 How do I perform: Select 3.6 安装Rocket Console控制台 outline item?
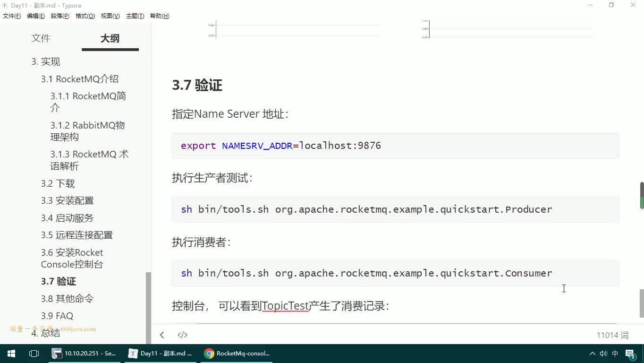point(72,259)
